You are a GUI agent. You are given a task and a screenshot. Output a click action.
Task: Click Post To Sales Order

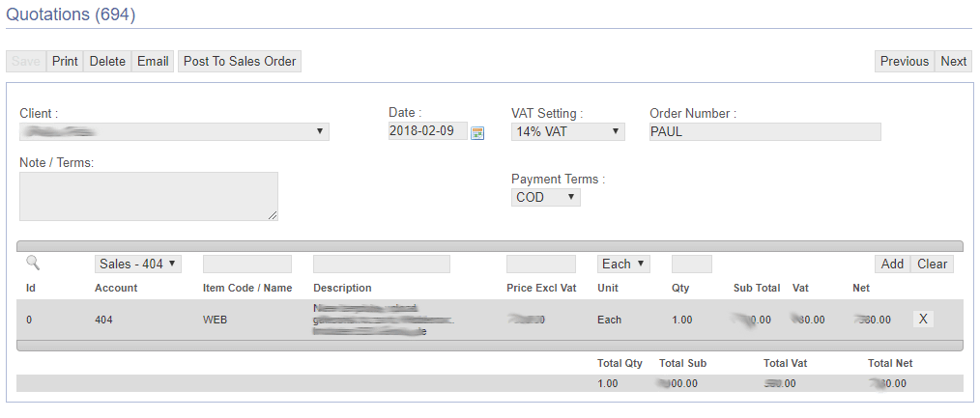tap(240, 61)
